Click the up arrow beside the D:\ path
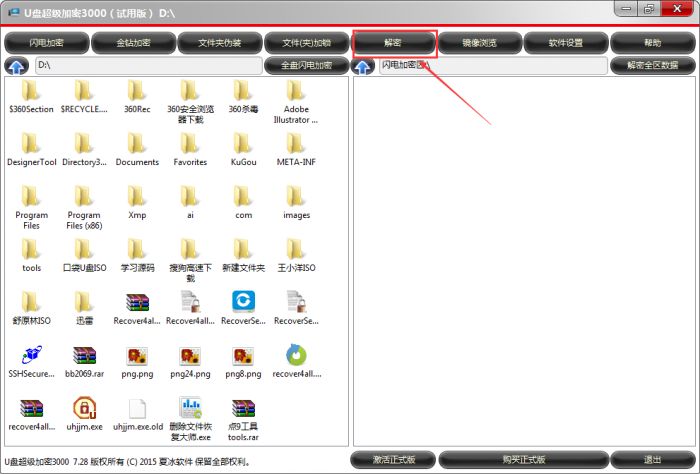Image resolution: width=700 pixels, height=474 pixels. pyautogui.click(x=17, y=66)
